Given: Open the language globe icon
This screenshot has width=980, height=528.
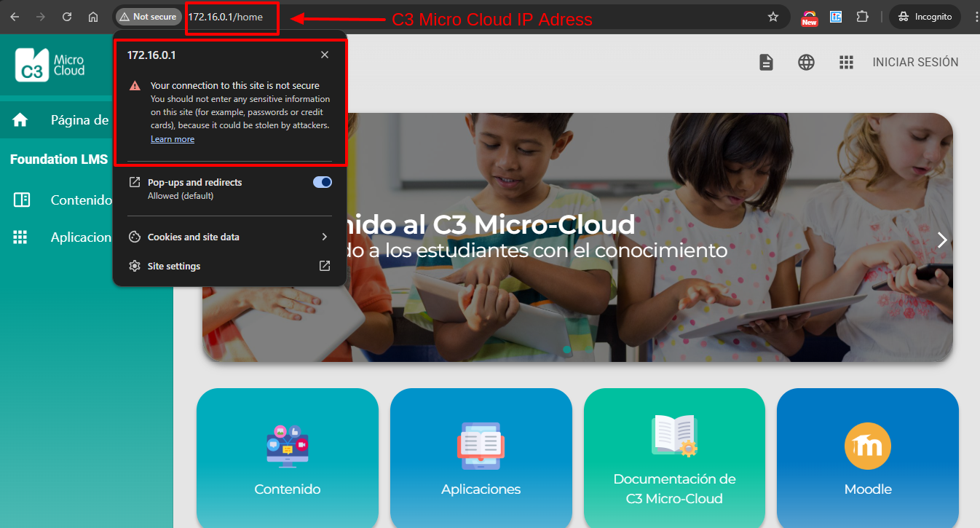Looking at the screenshot, I should pos(806,63).
